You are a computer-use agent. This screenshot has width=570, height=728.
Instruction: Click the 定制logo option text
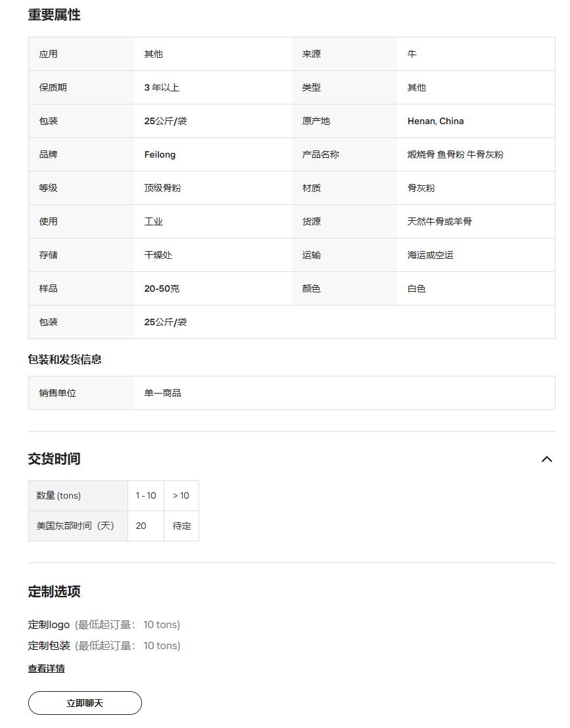pos(49,625)
